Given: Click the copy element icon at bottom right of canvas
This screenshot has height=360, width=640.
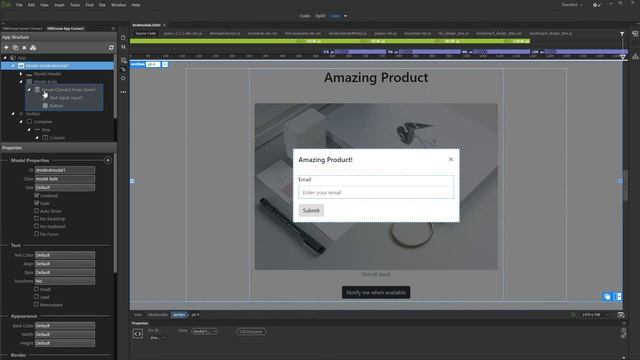Looking at the screenshot, I should point(607,297).
